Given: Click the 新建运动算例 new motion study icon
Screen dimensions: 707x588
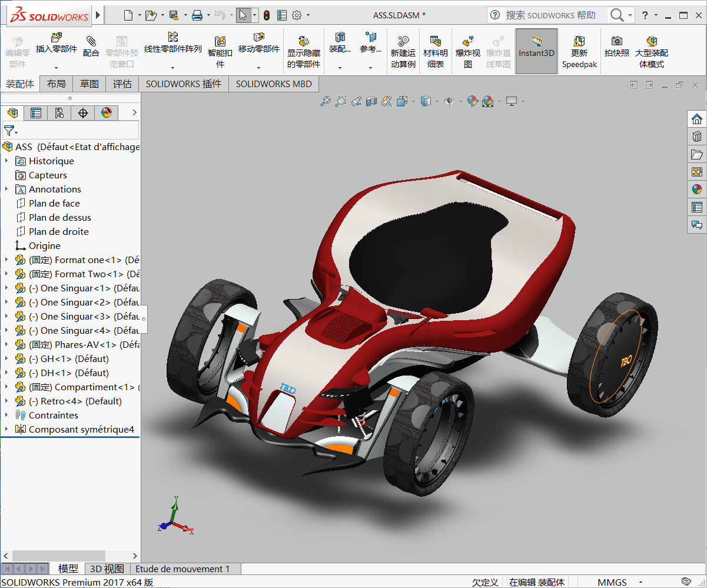Looking at the screenshot, I should click(403, 42).
